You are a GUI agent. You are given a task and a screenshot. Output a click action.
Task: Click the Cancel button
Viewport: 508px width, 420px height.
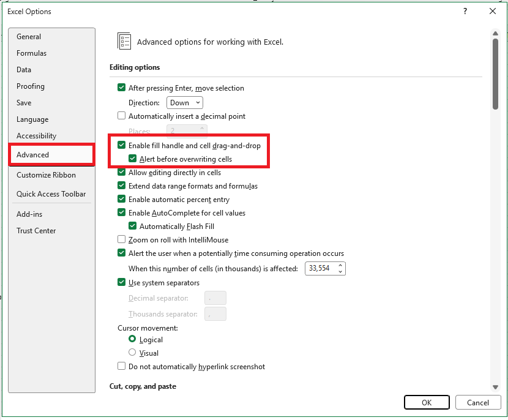pyautogui.click(x=478, y=402)
